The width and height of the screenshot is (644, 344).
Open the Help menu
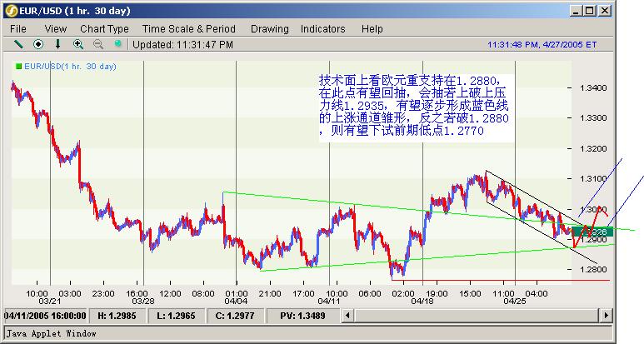click(x=372, y=28)
